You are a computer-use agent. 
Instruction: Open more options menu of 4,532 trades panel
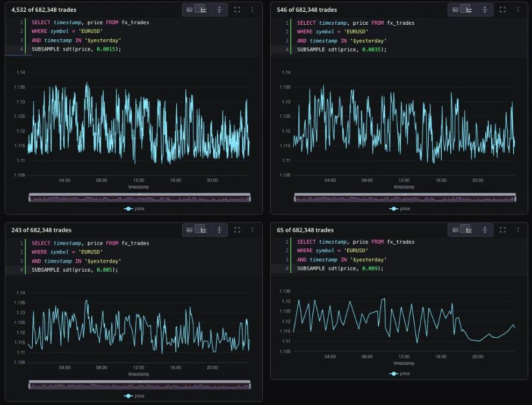252,10
